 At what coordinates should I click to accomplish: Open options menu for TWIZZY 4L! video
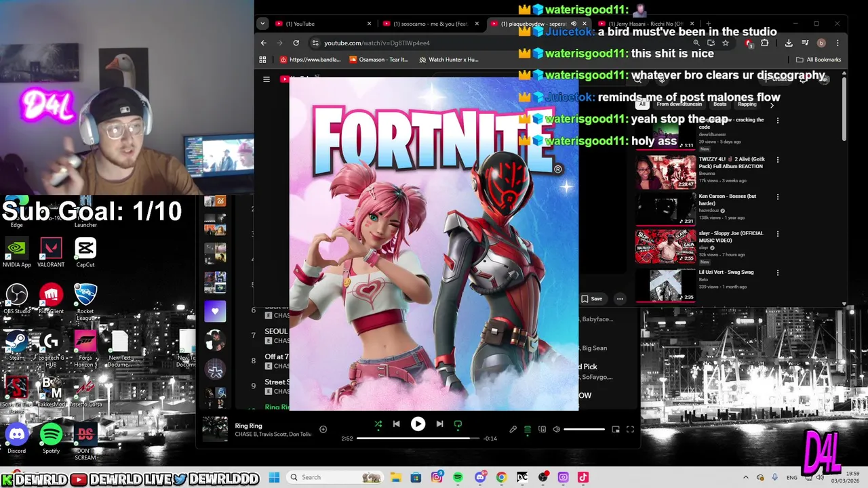(x=778, y=160)
